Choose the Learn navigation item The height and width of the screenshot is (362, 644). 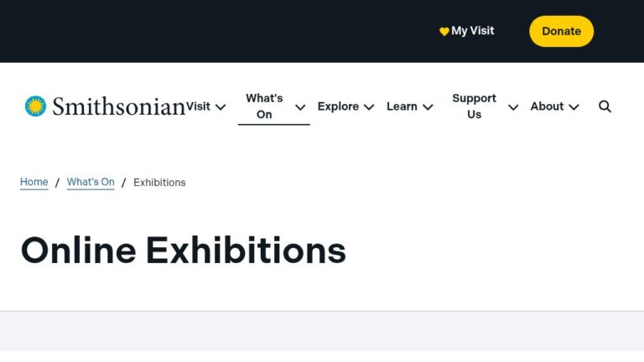click(402, 106)
